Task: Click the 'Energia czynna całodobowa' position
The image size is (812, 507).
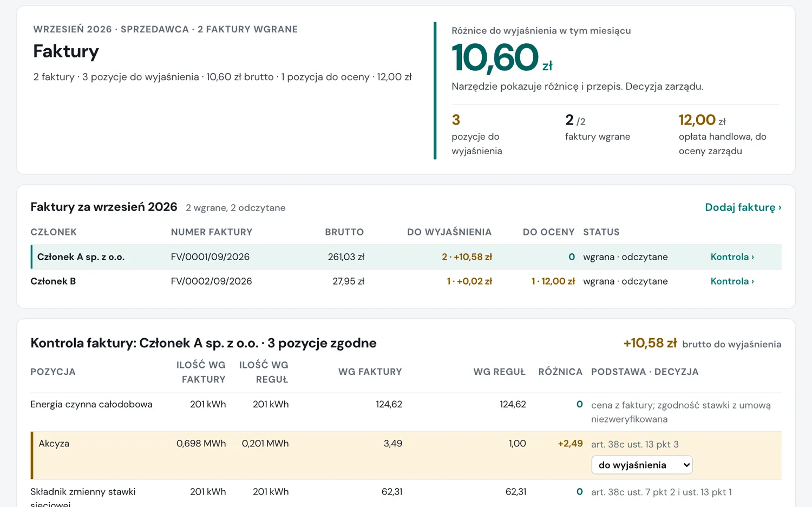Action: coord(91,404)
